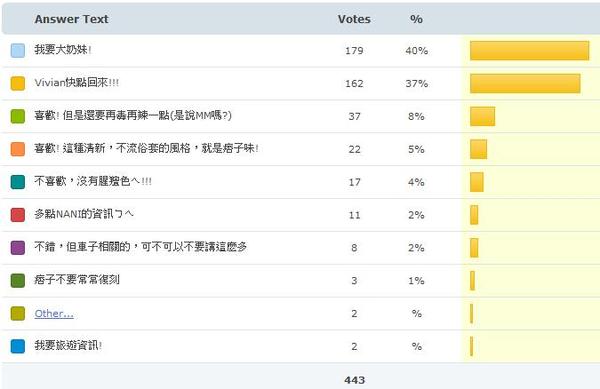600x389 pixels.
Task: Click the orange swatch in the 22 votes row
Action: tap(18, 149)
